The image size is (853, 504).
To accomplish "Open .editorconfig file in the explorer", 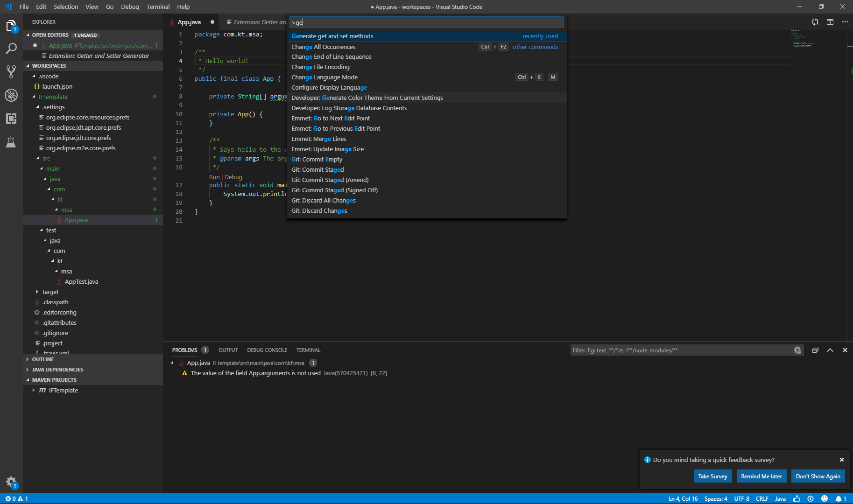I will coord(59,312).
